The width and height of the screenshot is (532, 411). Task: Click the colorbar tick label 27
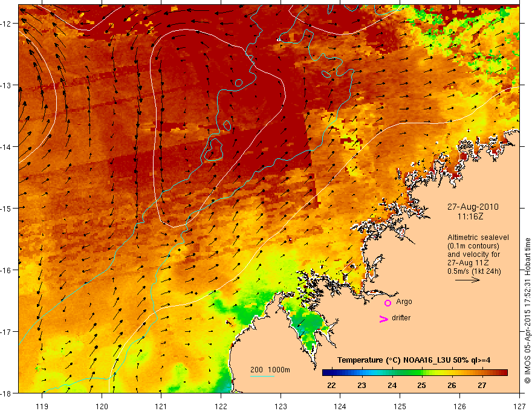click(x=482, y=385)
